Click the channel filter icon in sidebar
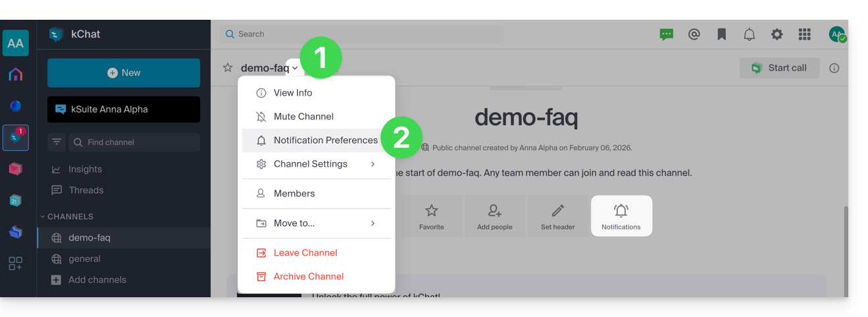868x317 pixels. point(57,142)
